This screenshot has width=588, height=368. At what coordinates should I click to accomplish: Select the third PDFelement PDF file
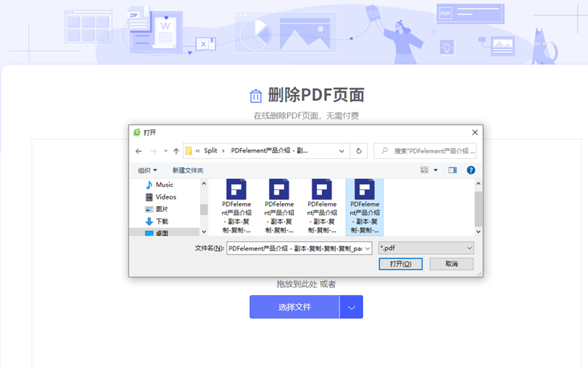[322, 205]
